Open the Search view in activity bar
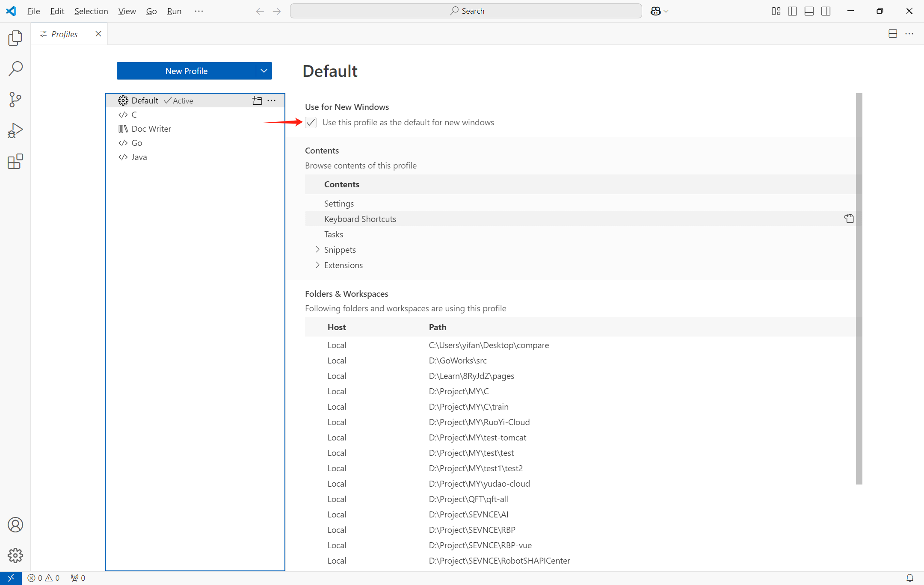The width and height of the screenshot is (924, 585). (15, 68)
